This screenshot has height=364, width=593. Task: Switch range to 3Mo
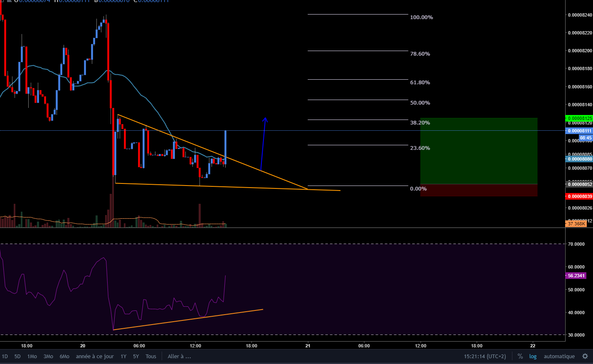pos(48,356)
